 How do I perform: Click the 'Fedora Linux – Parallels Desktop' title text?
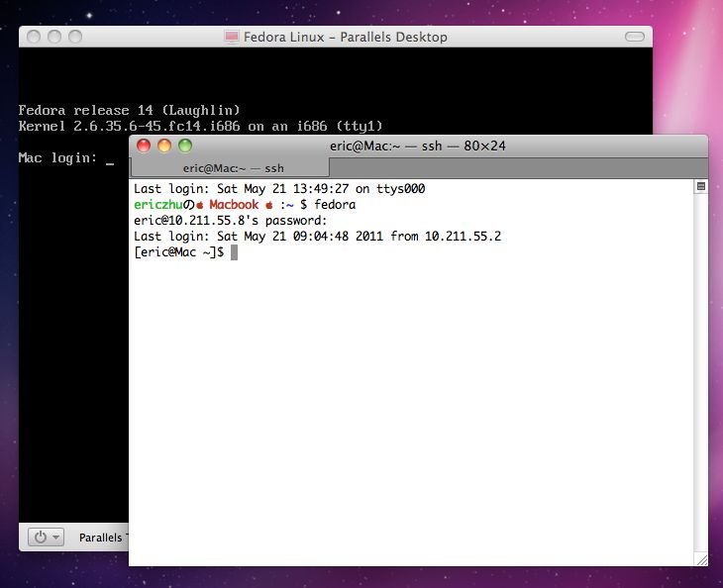345,37
